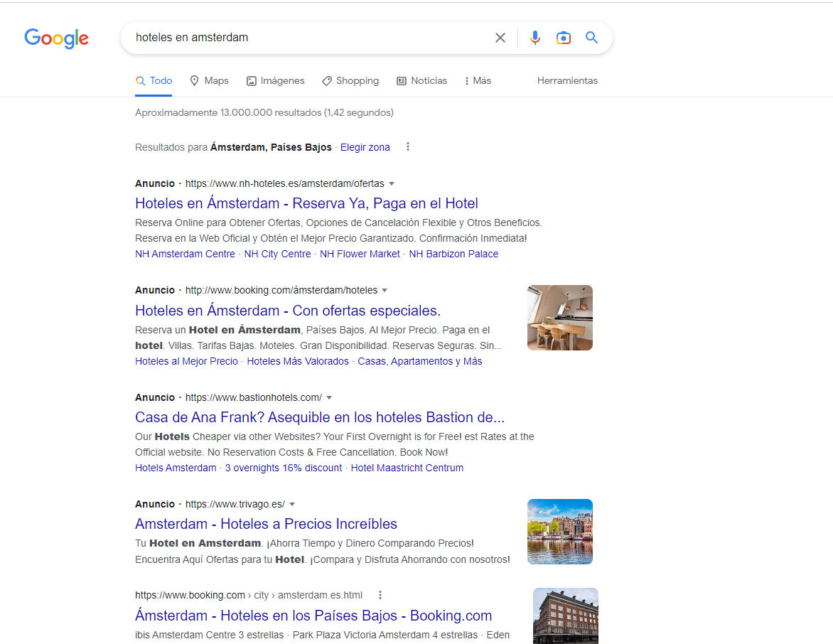Viewport: 833px width, 644px height.
Task: Open "Amsterdam - Hoteles a Precios Increíbles" result
Action: (266, 524)
